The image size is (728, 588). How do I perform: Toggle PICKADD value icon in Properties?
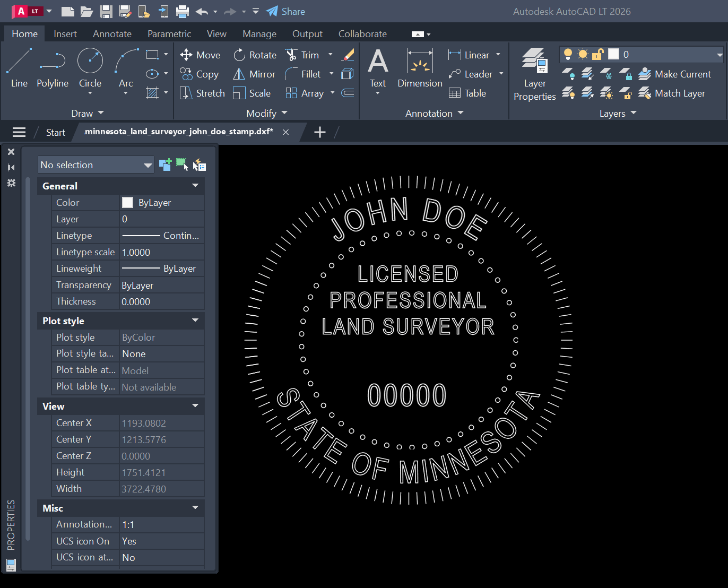tap(165, 165)
